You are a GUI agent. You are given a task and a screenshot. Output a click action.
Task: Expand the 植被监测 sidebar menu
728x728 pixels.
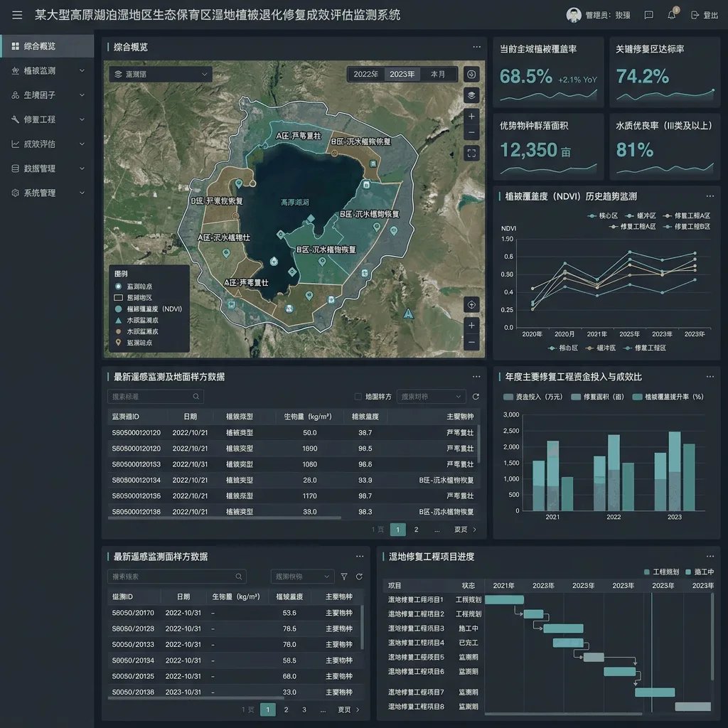pos(48,70)
